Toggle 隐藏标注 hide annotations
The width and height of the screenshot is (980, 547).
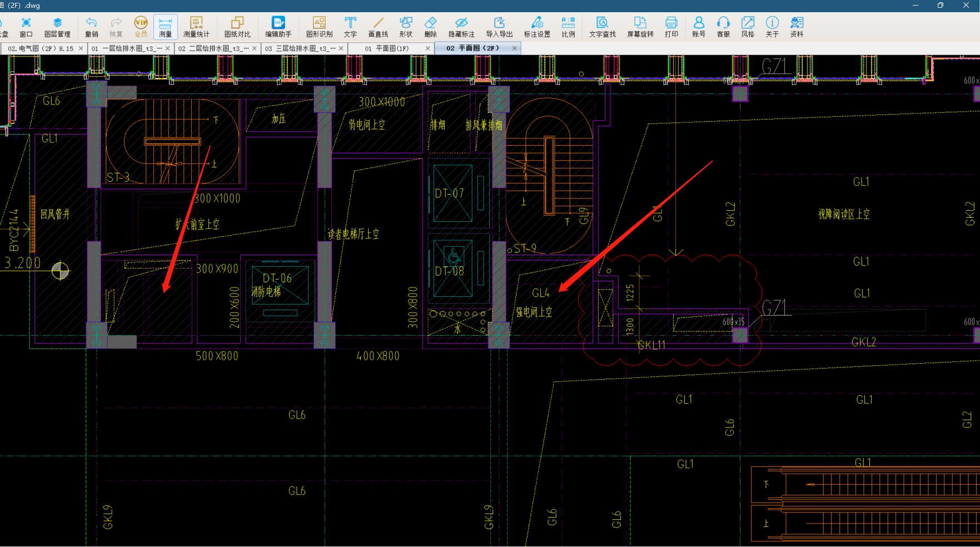coord(461,27)
